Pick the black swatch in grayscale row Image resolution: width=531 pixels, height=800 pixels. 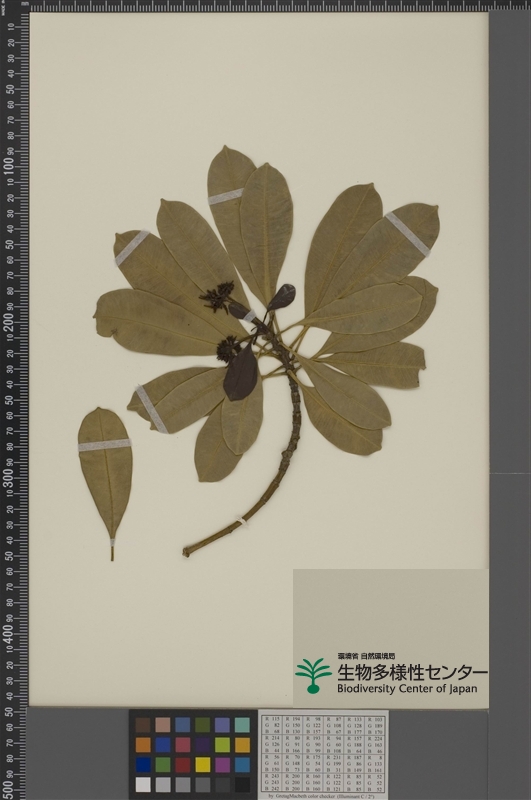pos(242,784)
